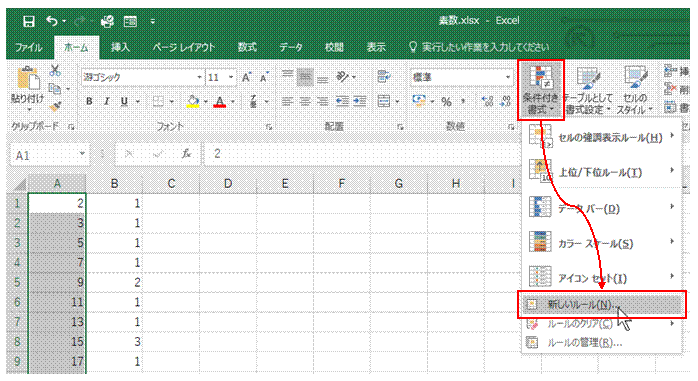Image resolution: width=698 pixels, height=381 pixels.
Task: Click the 条件付き書式 button
Action: coord(541,89)
